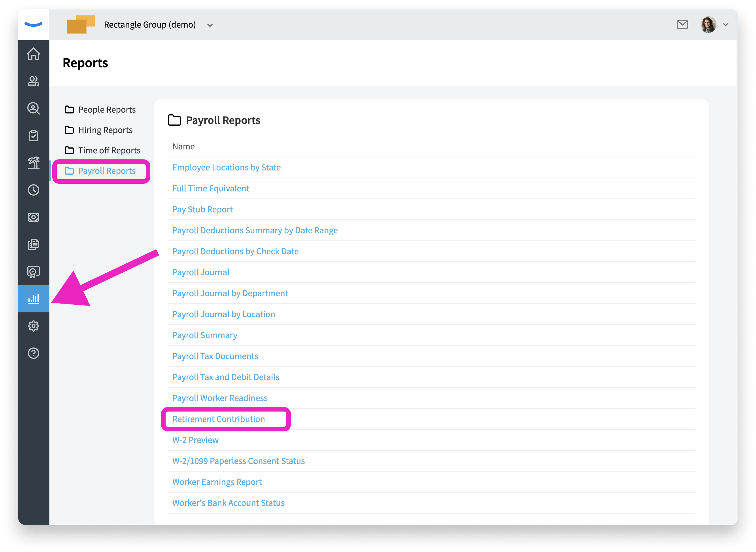Open the Help question mark icon
This screenshot has width=756, height=552.
point(33,353)
